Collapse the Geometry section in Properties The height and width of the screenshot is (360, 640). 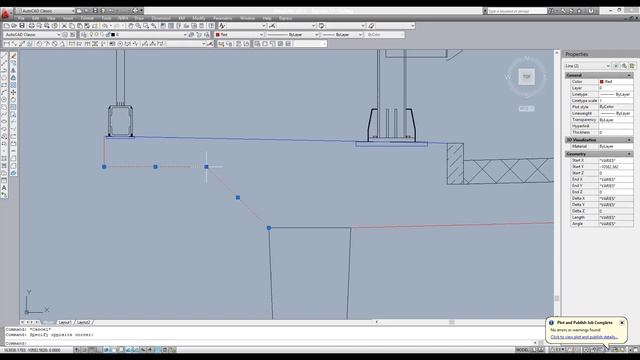coord(629,154)
